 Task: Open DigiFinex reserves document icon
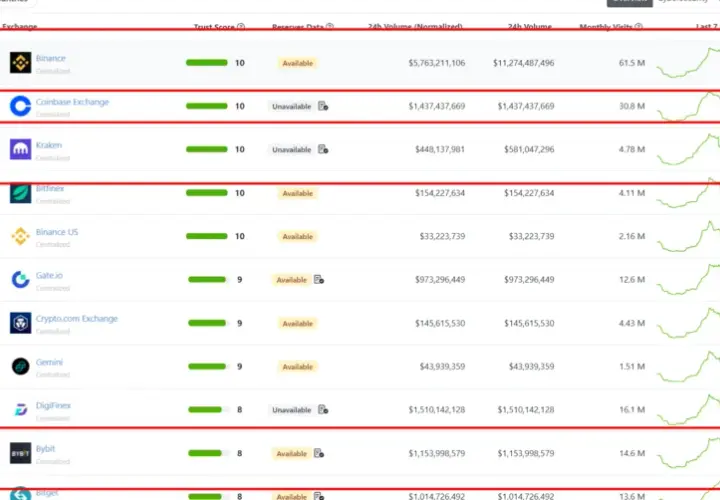323,410
